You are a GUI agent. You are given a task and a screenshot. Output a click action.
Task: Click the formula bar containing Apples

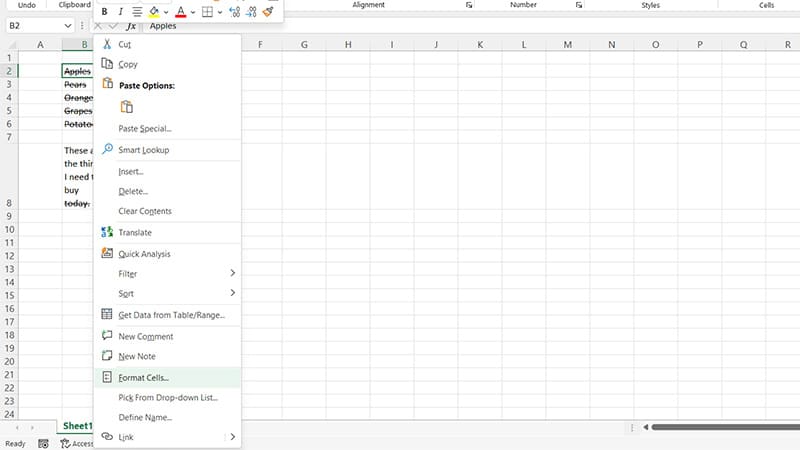pyautogui.click(x=472, y=26)
